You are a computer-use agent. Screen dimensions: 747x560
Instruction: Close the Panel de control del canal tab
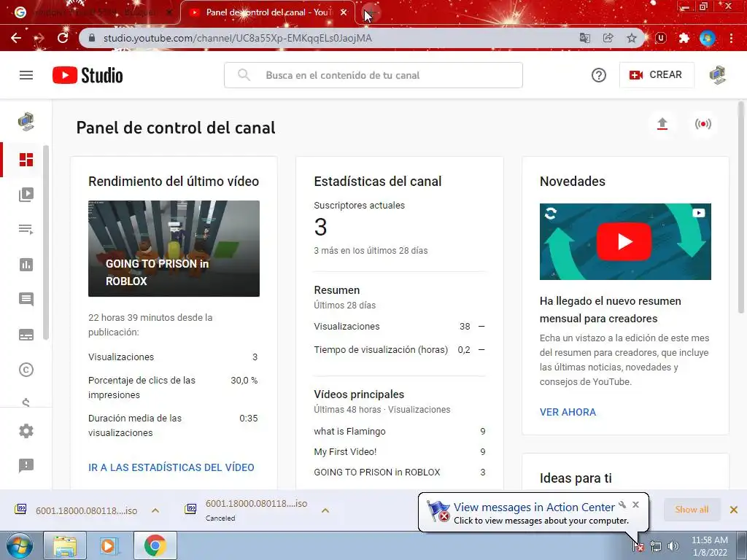(344, 12)
